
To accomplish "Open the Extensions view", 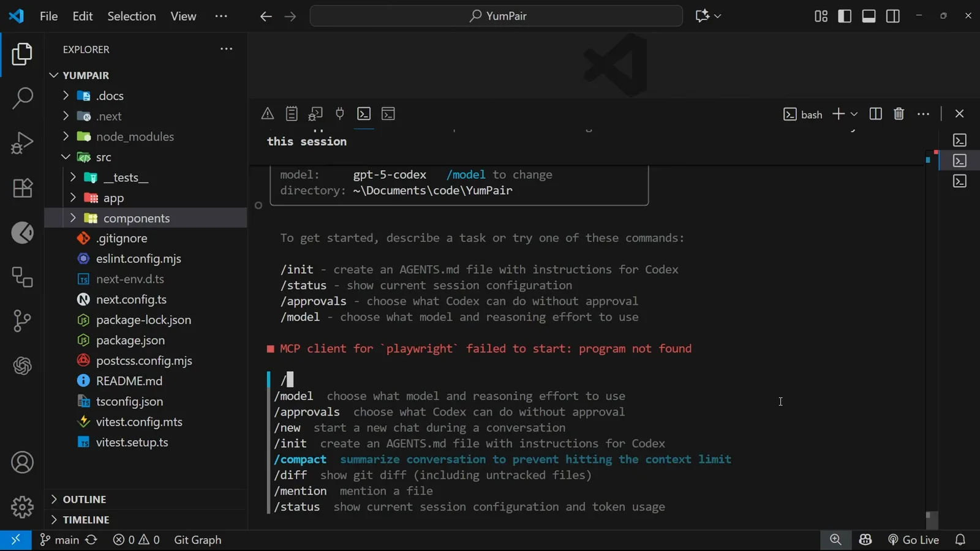I will (22, 188).
